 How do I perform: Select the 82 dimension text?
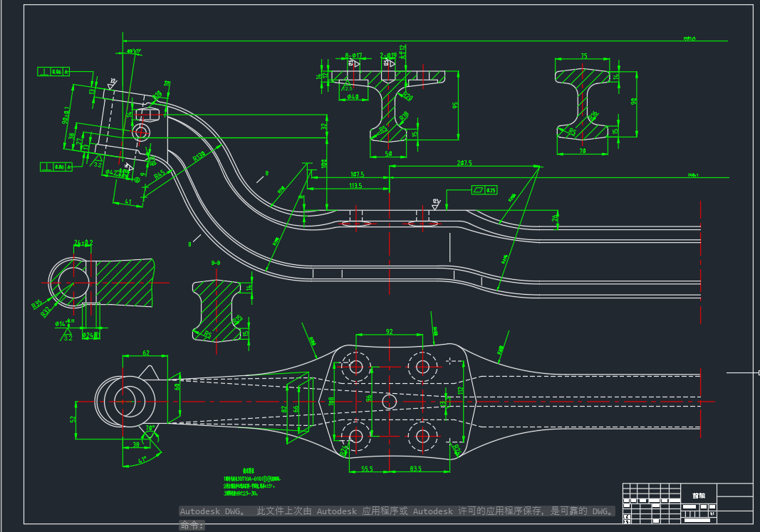point(284,410)
